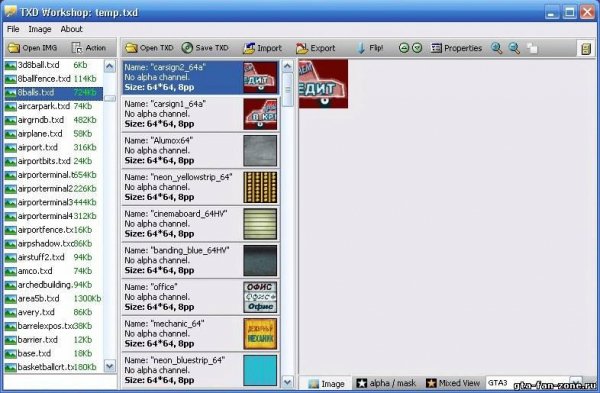Image resolution: width=600 pixels, height=393 pixels.
Task: Click the carsign1_64a thumbnail image
Action: (x=260, y=114)
